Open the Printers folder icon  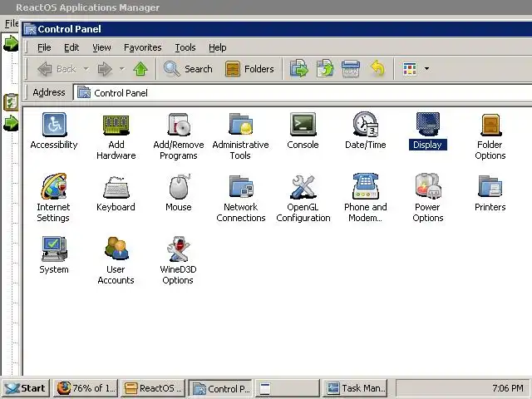coord(490,194)
